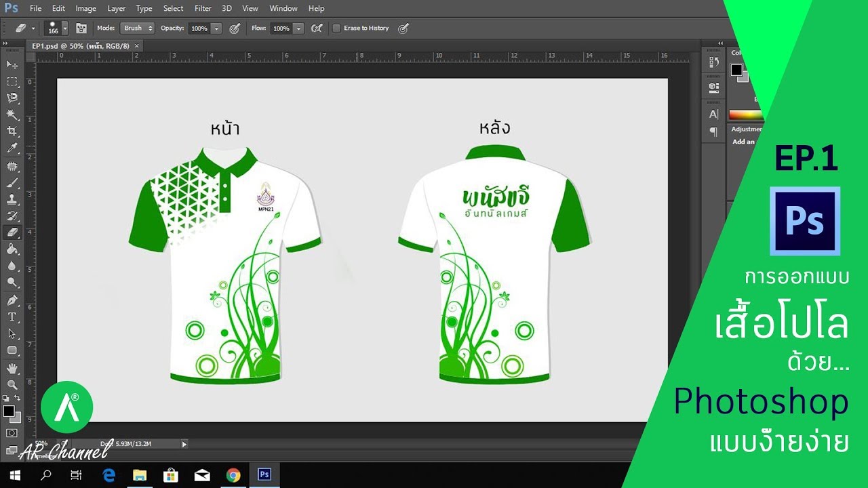
Task: Select the Crop tool
Action: pyautogui.click(x=12, y=131)
